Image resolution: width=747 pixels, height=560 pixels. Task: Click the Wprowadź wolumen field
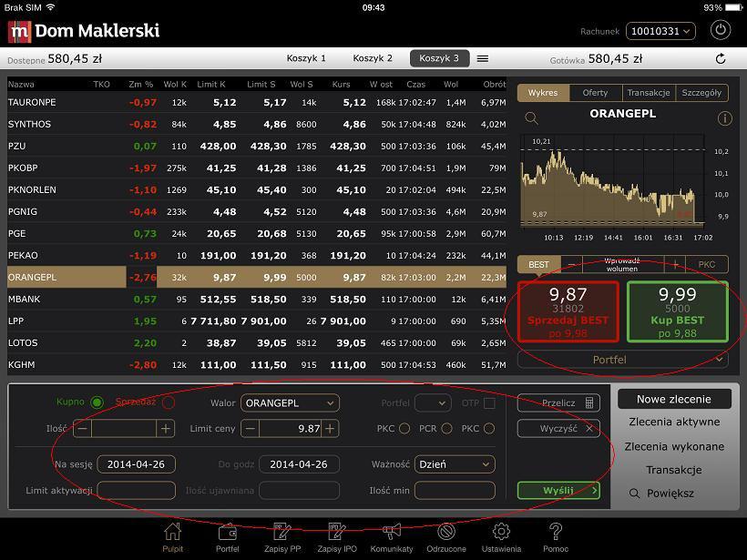click(623, 264)
